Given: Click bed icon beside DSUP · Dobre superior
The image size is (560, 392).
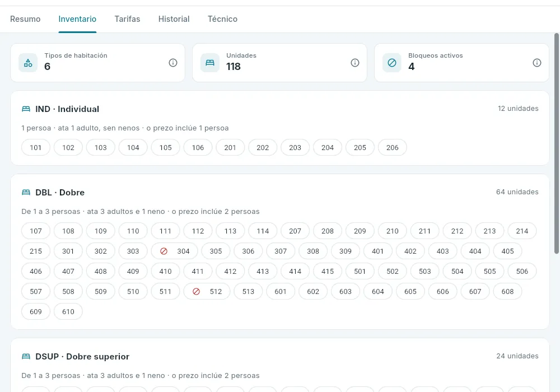Looking at the screenshot, I should pos(26,356).
